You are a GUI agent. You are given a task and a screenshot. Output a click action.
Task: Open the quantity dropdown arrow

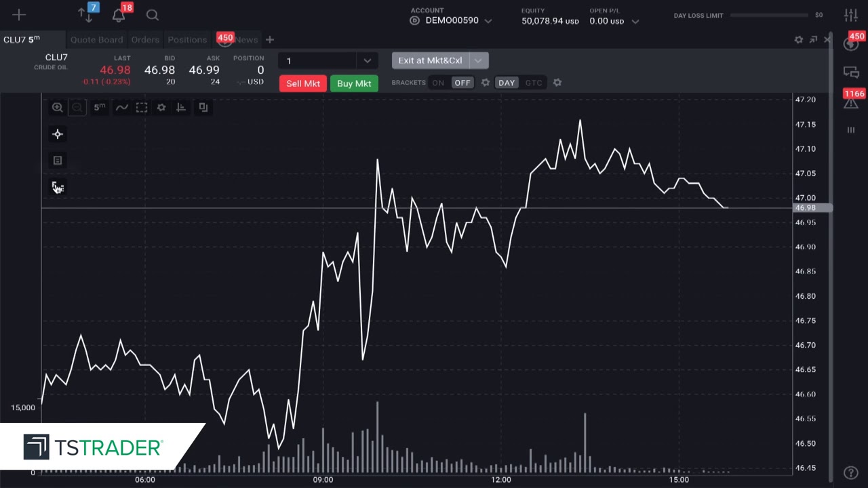(x=368, y=61)
